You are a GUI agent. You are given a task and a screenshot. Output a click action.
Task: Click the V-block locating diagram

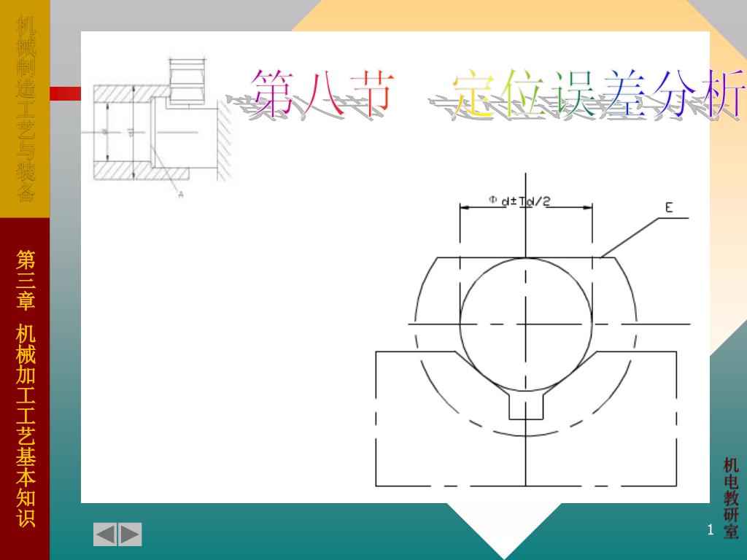pos(533,330)
